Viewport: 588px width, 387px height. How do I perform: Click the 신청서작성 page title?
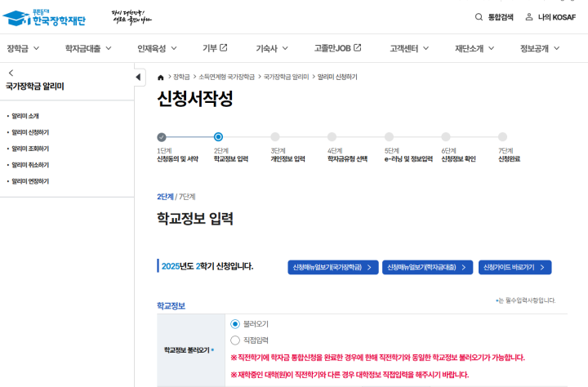tap(195, 99)
